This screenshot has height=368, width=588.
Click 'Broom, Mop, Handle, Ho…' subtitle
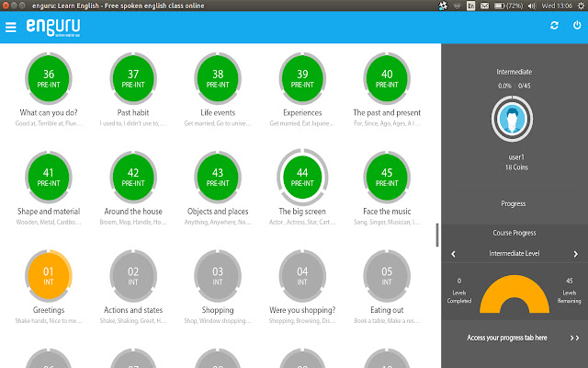coord(133,223)
